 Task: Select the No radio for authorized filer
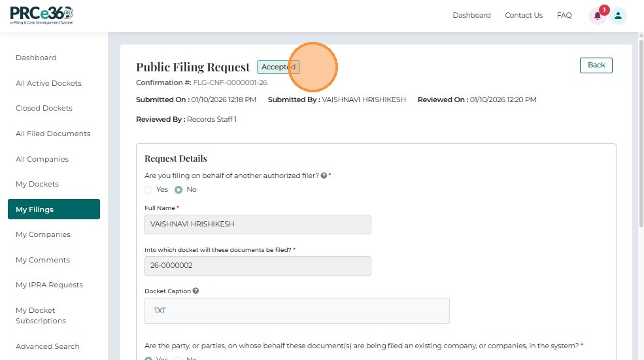[x=178, y=190]
